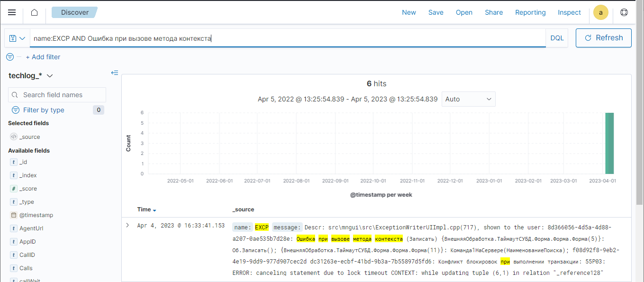This screenshot has width=644, height=282.
Task: Click the Share menu item
Action: 494,13
